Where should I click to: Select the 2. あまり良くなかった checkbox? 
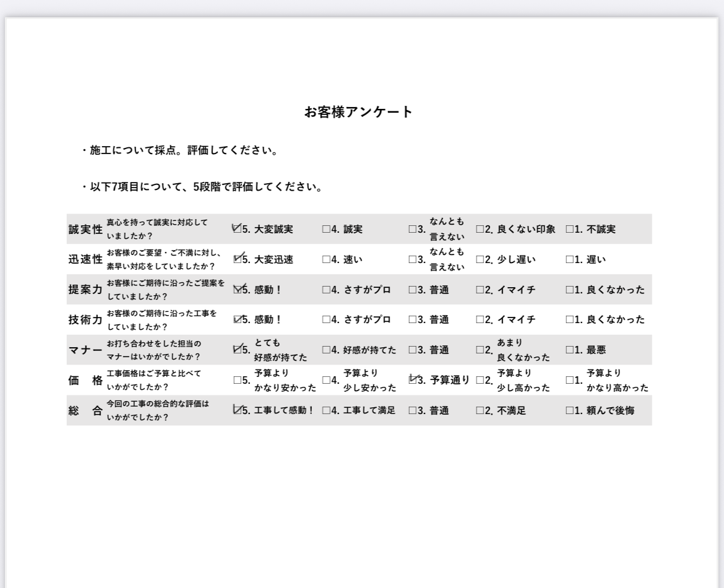(x=480, y=350)
